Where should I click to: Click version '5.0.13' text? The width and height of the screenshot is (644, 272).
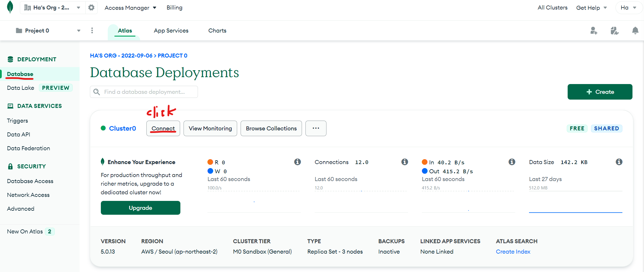(108, 252)
